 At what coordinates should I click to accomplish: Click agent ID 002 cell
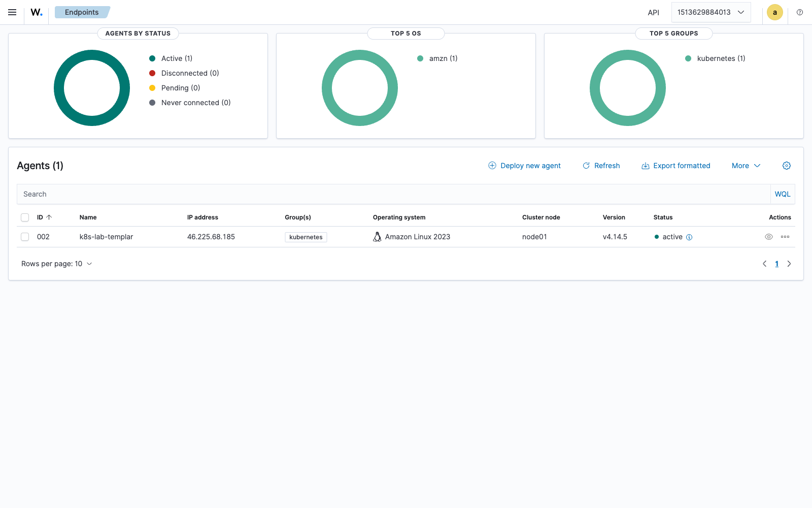pyautogui.click(x=43, y=237)
